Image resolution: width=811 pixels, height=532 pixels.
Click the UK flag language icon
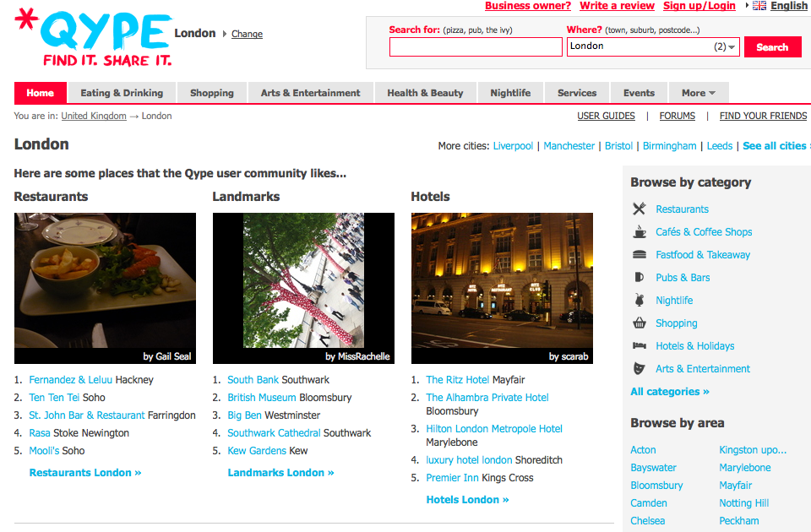pyautogui.click(x=759, y=6)
